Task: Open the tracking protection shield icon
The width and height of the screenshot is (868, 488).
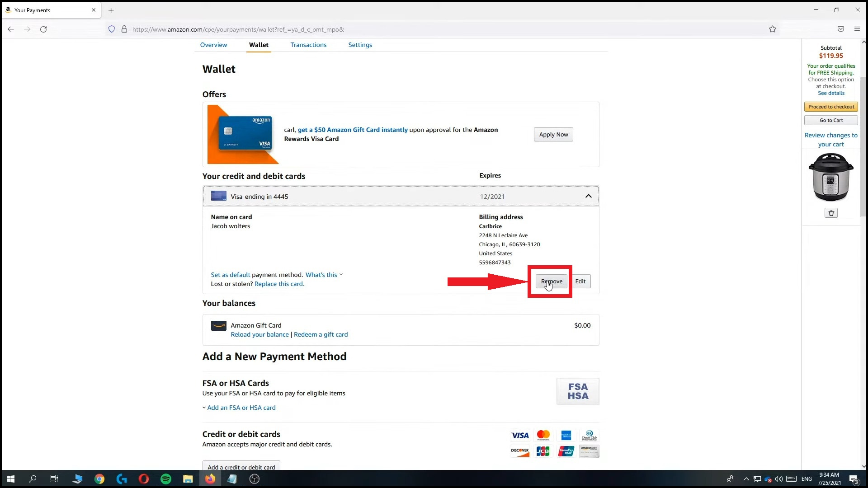Action: click(x=112, y=29)
